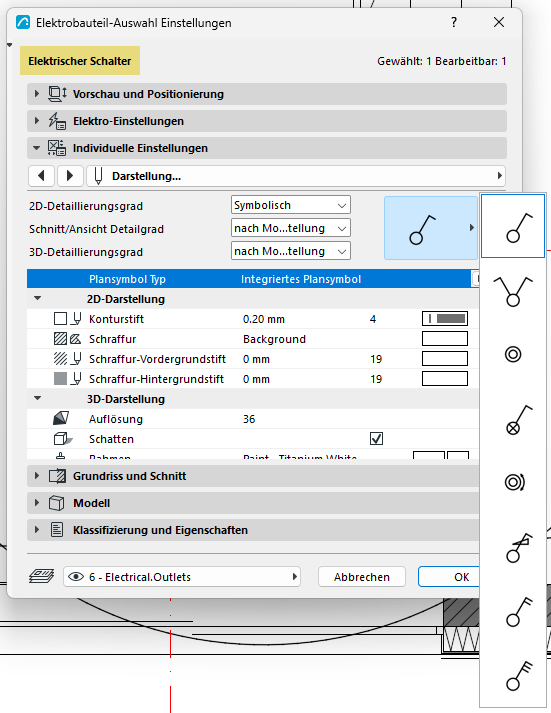Click the layer stack icon at bottom

[x=41, y=576]
